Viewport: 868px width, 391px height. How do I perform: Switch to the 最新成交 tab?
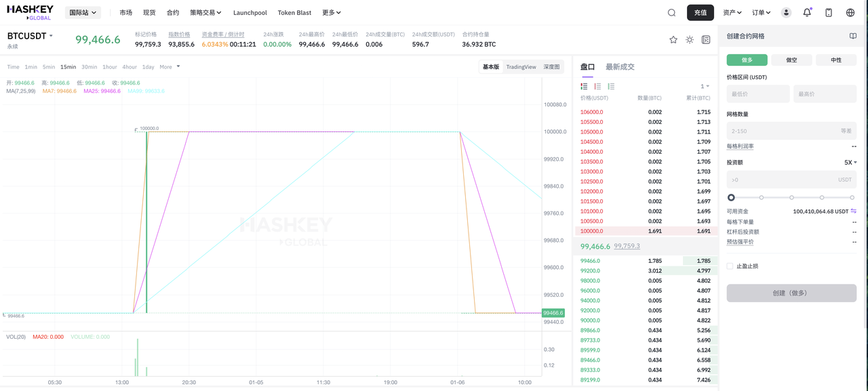620,67
